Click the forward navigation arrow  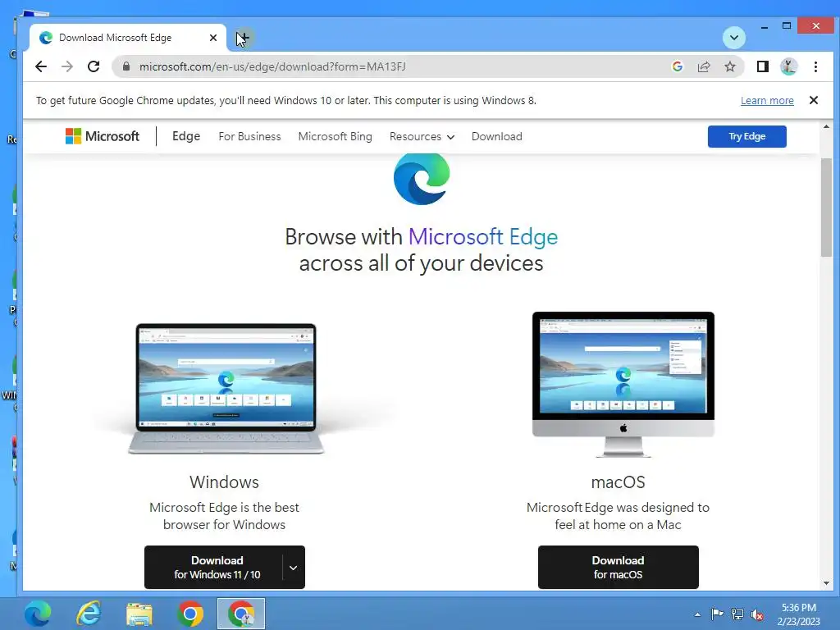click(x=67, y=66)
